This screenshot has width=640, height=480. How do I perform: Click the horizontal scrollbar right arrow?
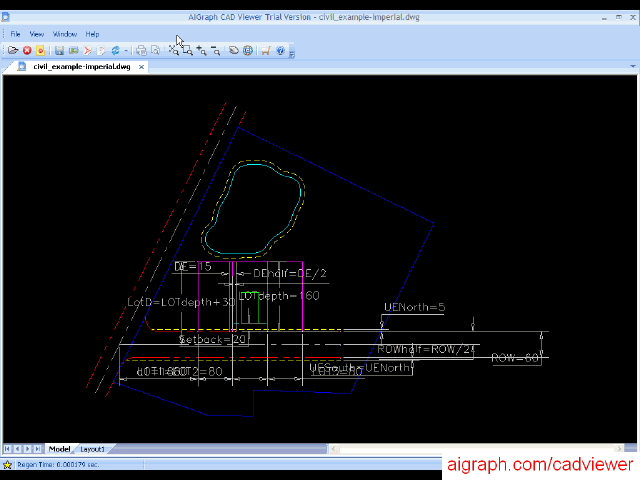[x=619, y=449]
